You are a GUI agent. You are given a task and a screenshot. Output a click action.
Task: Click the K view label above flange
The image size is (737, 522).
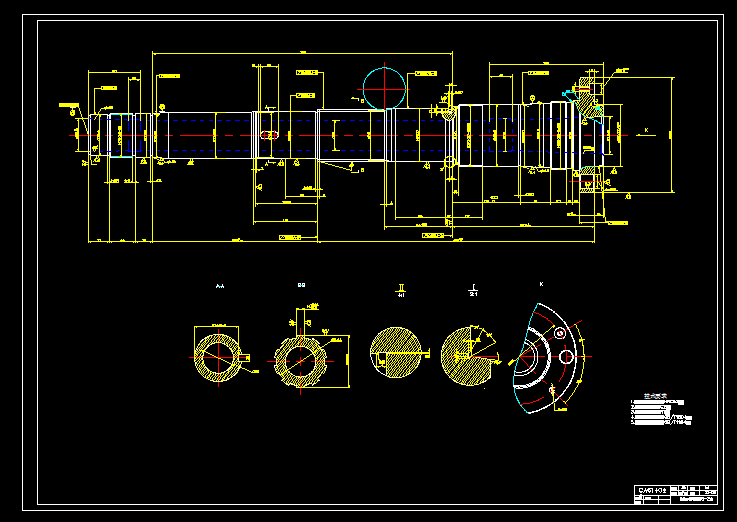pos(541,284)
